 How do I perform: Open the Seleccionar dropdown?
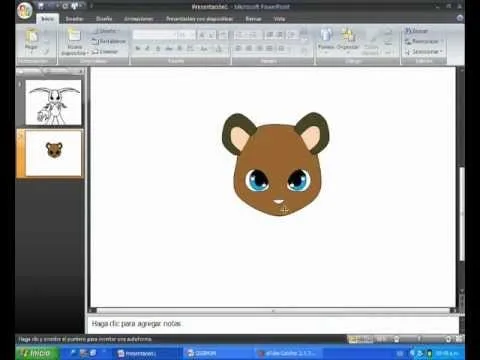[x=423, y=52]
